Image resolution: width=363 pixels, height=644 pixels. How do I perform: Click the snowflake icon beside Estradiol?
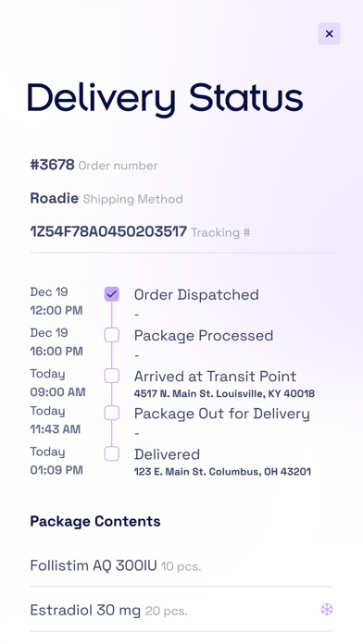coord(327,610)
